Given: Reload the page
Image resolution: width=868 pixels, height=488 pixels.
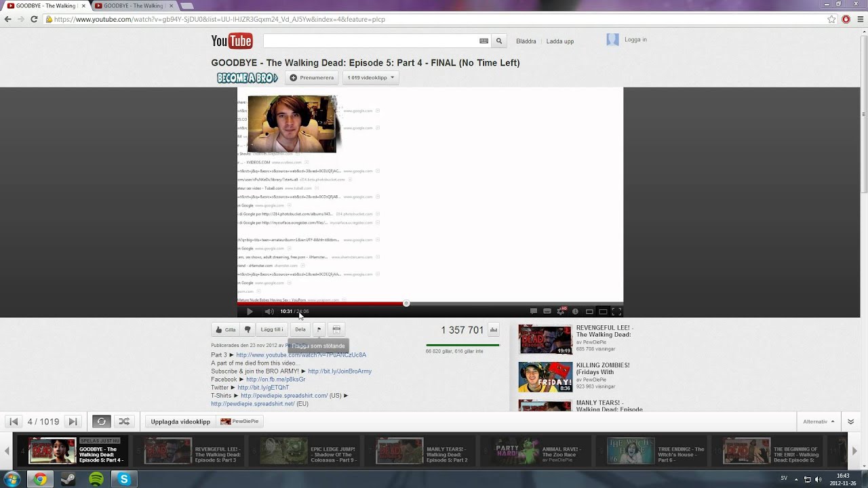Looking at the screenshot, I should pos(34,19).
